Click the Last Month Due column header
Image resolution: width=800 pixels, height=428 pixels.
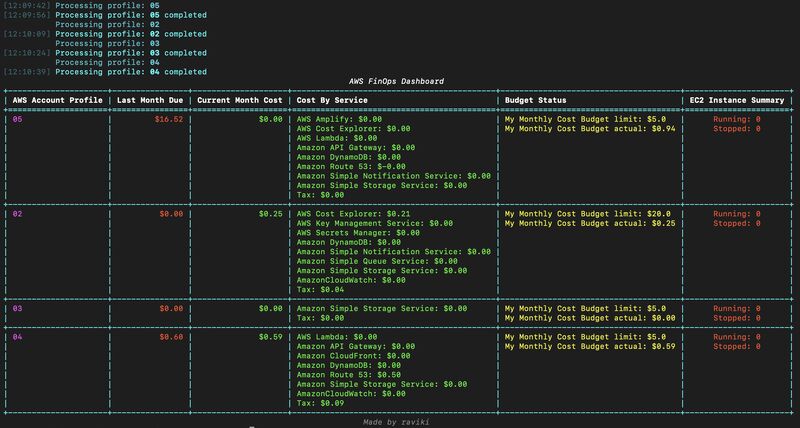coord(149,100)
